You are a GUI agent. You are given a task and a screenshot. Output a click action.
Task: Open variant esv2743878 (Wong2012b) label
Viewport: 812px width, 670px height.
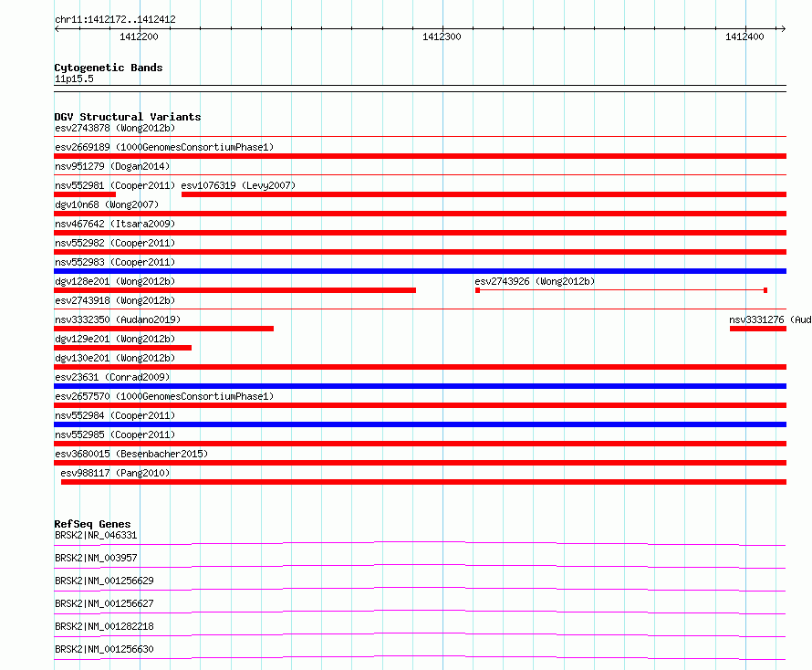click(115, 128)
